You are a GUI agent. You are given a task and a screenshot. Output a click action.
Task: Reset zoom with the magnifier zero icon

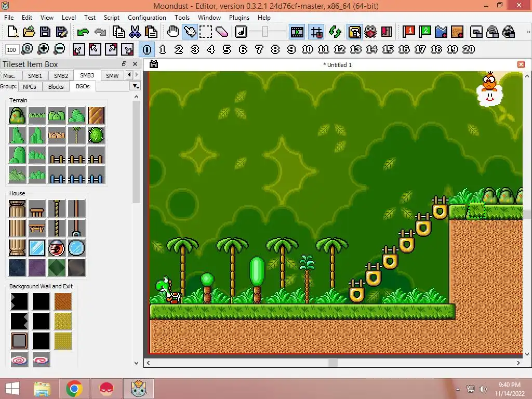click(27, 49)
